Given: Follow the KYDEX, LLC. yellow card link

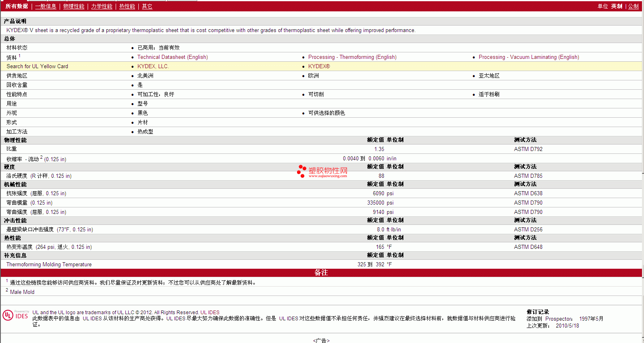Looking at the screenshot, I should pos(153,67).
